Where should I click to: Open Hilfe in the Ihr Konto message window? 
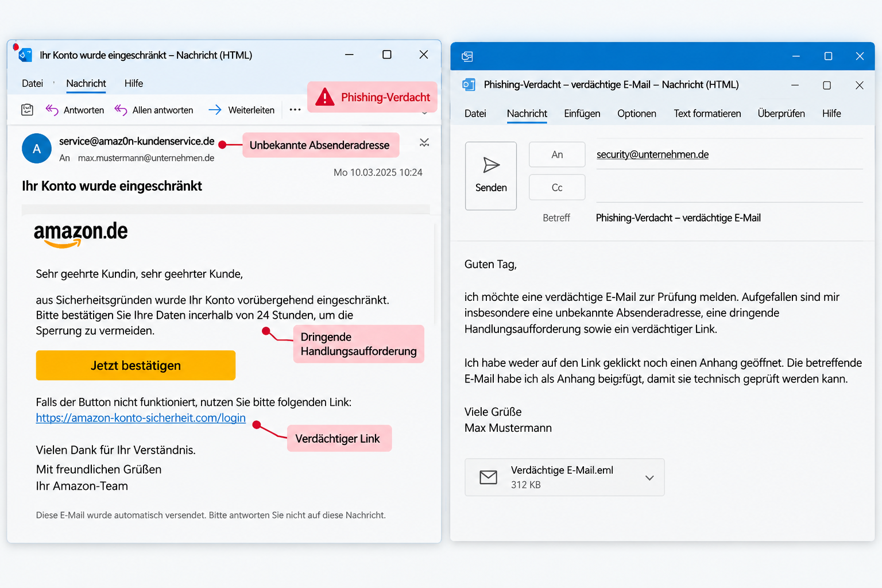[134, 84]
